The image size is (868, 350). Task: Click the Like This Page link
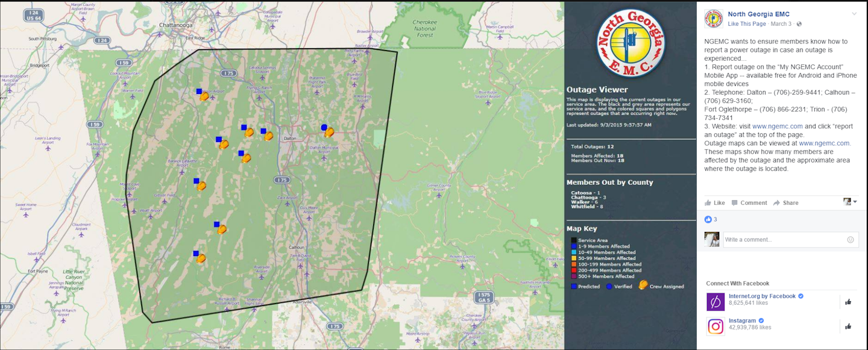pos(747,23)
